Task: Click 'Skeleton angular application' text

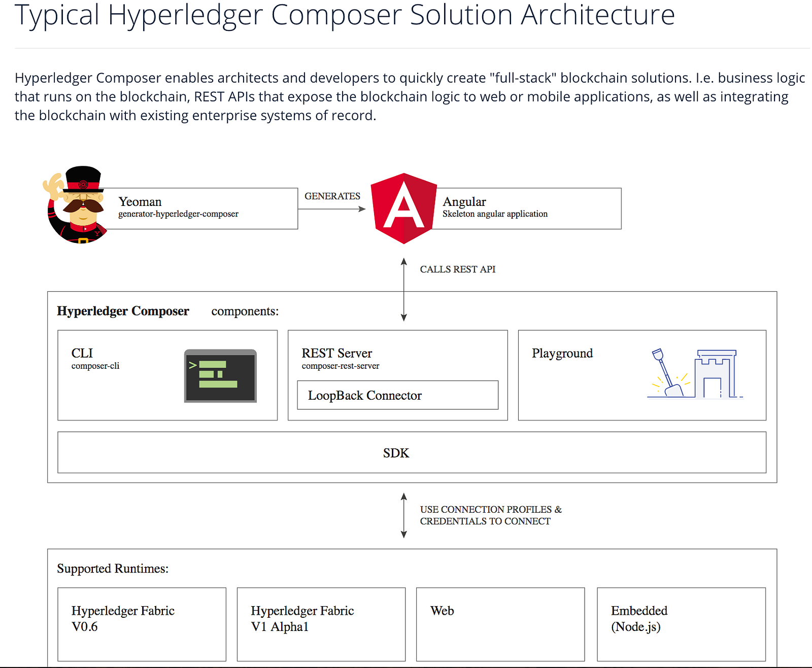Action: click(495, 214)
